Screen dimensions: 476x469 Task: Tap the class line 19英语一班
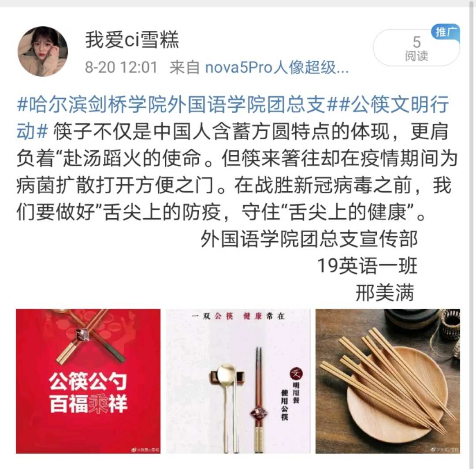coord(367,266)
